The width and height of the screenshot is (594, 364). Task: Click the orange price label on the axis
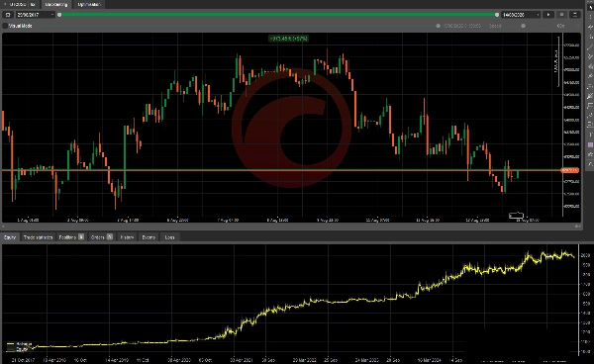[x=570, y=171]
